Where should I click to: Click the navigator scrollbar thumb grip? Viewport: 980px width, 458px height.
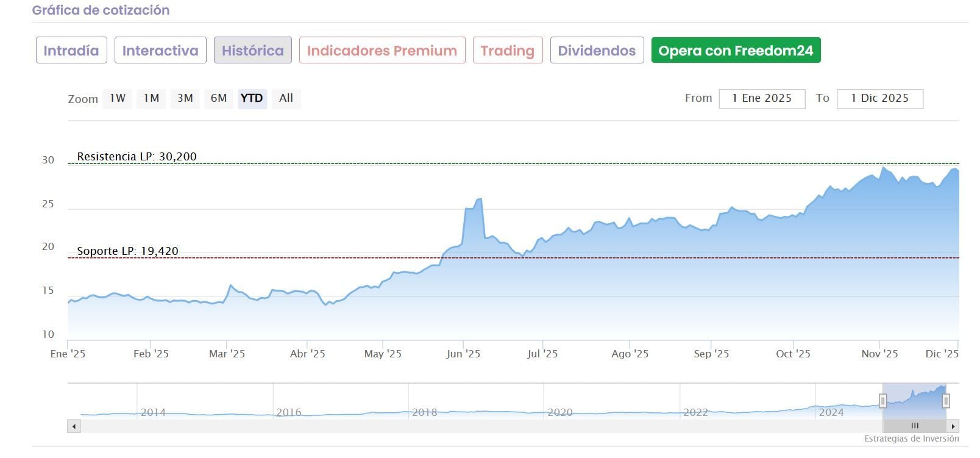[x=914, y=426]
